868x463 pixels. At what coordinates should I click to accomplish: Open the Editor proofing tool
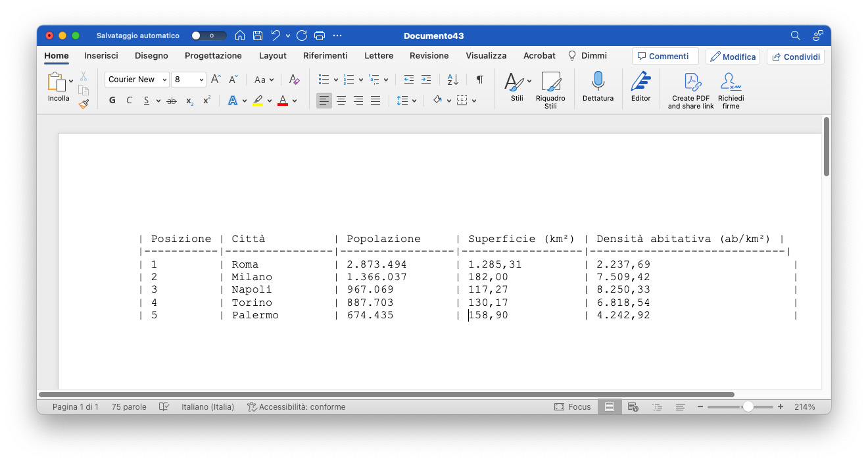tap(640, 86)
